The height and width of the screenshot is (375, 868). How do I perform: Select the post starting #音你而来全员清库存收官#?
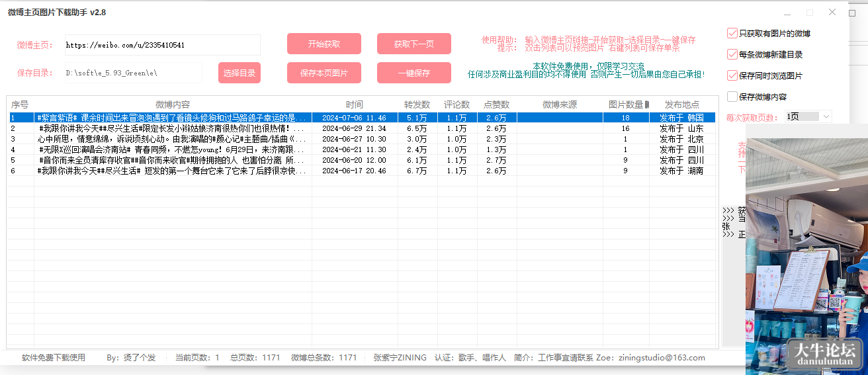pos(173,160)
